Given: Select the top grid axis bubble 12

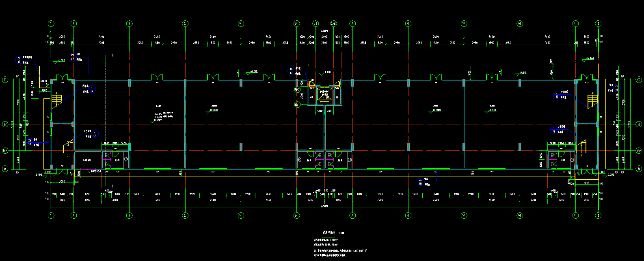Looking at the screenshot, I should click(598, 24).
